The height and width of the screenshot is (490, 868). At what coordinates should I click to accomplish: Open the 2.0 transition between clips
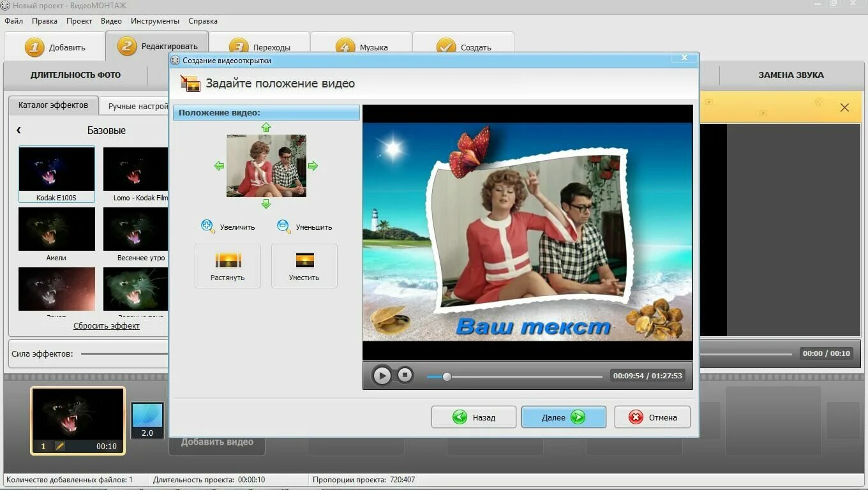tap(147, 420)
